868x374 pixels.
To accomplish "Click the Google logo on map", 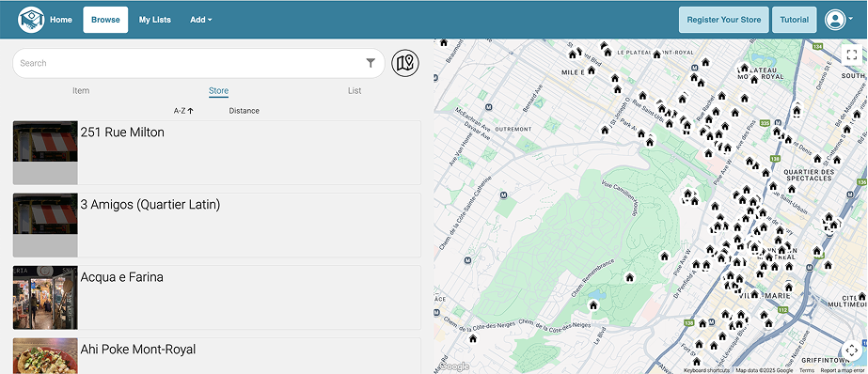I will (x=454, y=366).
